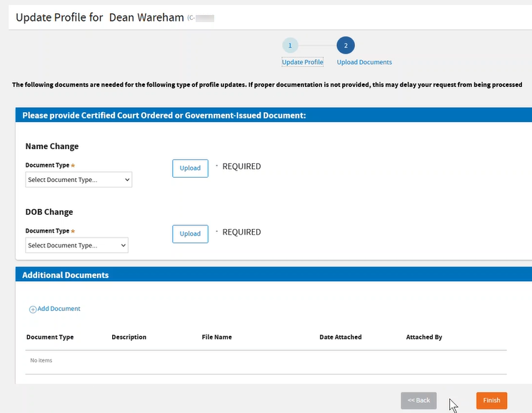Click the Add Document link text
The width and height of the screenshot is (532, 413).
pos(59,309)
